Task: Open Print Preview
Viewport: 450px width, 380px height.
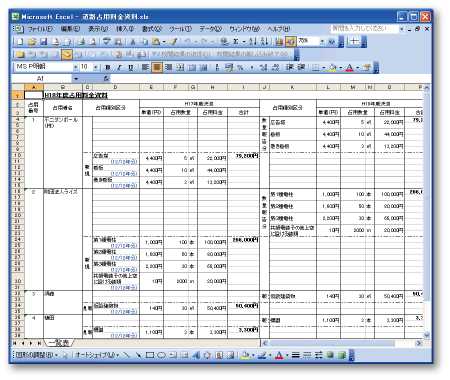Action: point(92,42)
